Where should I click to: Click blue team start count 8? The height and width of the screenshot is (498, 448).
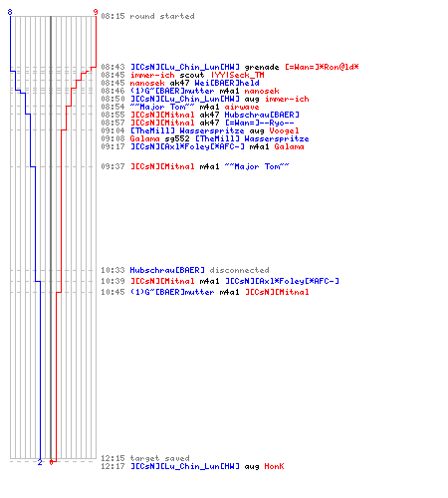pyautogui.click(x=10, y=12)
